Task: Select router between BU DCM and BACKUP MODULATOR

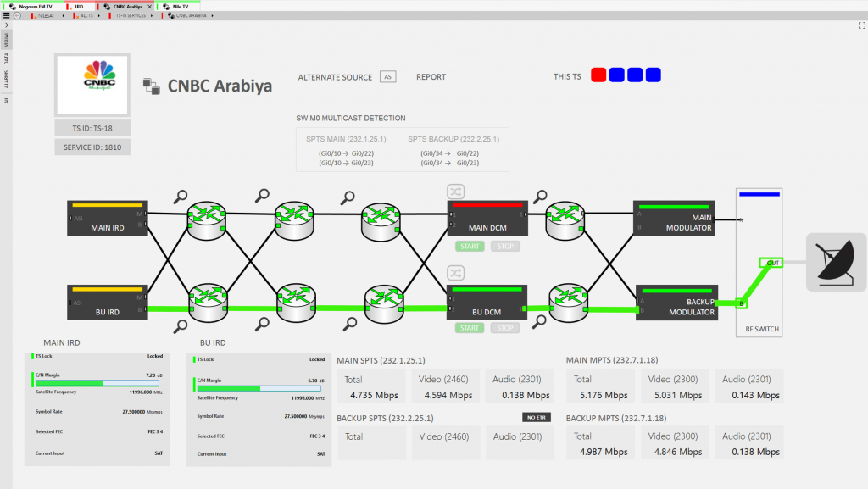Action: pos(569,303)
